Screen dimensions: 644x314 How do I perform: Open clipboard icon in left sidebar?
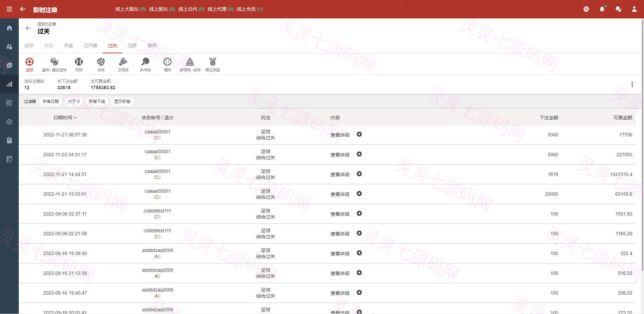9,140
